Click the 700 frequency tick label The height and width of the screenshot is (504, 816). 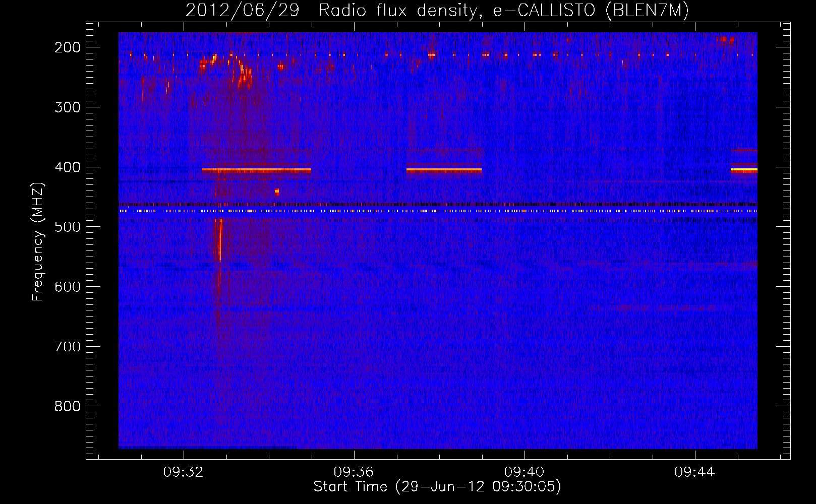click(68, 347)
